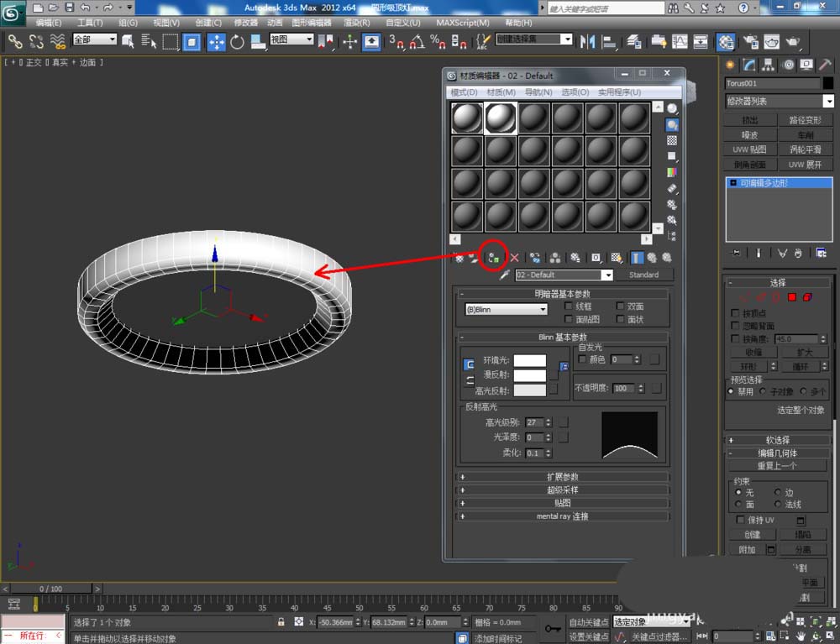Click the Reset Map/Material red X icon
The image size is (840, 644).
tap(514, 258)
